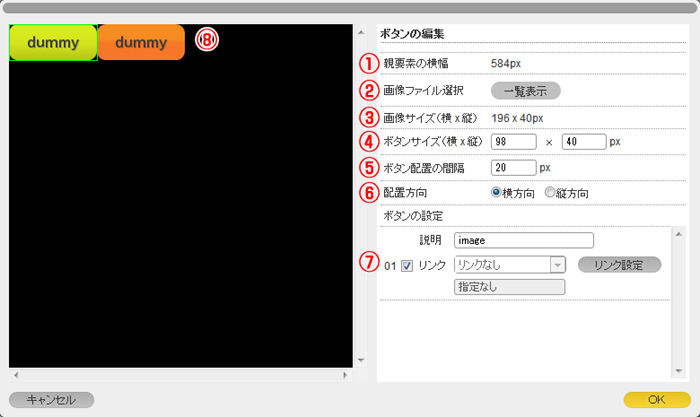Image resolution: width=700 pixels, height=417 pixels.
Task: Click the button height field showing 40
Action: click(x=584, y=142)
